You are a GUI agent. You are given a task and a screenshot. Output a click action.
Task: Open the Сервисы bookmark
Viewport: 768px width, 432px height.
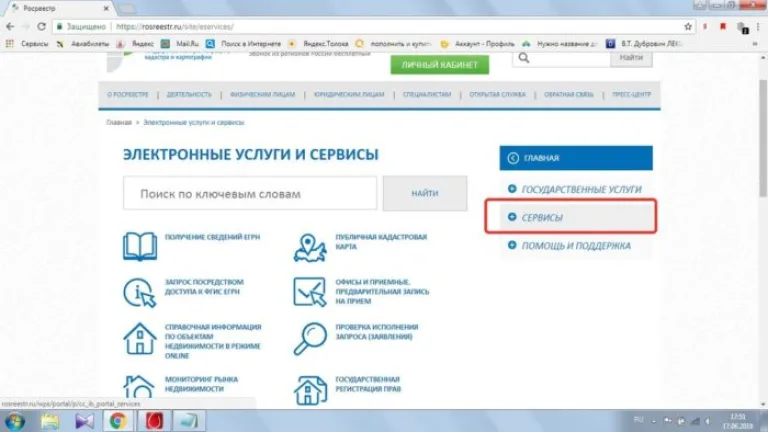[34, 44]
